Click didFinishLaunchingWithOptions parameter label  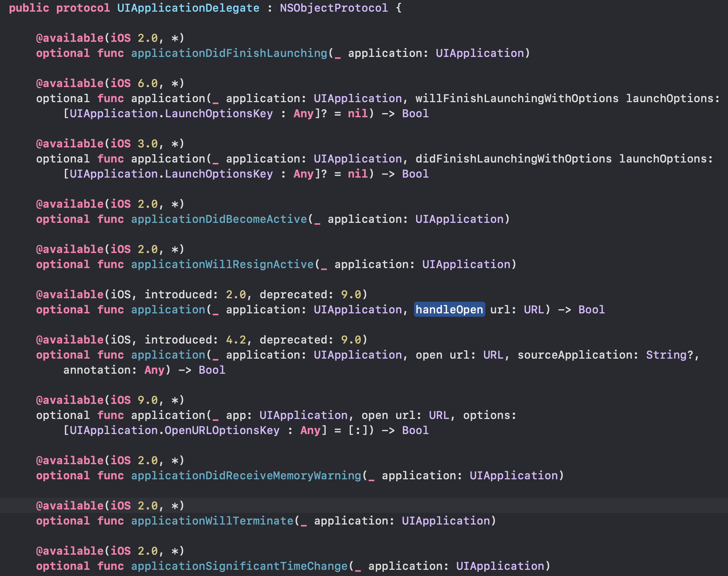[513, 159]
